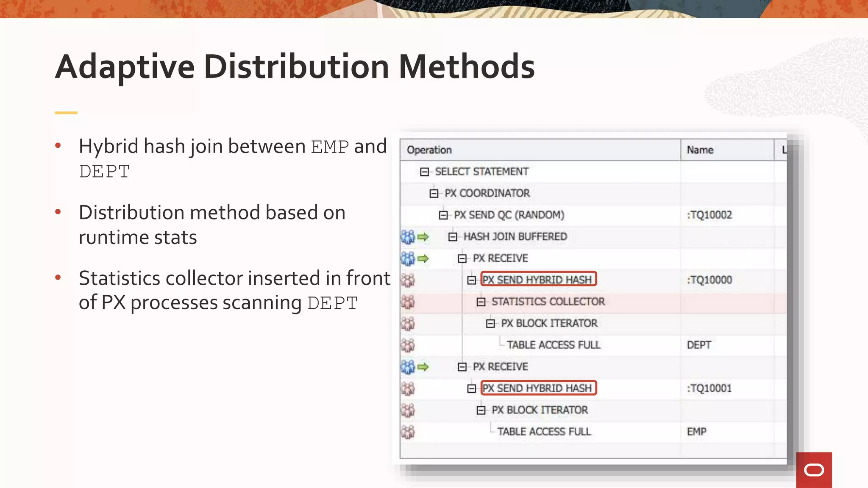Select TABLE ACCESS FULL for DEPT
Screen dimensions: 868x488
554,345
